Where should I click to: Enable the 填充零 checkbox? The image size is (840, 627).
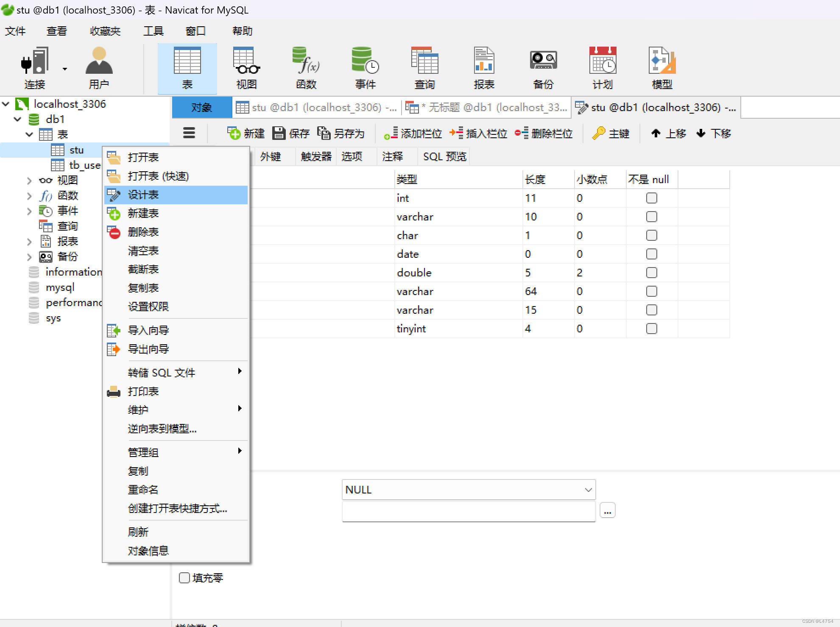point(184,578)
